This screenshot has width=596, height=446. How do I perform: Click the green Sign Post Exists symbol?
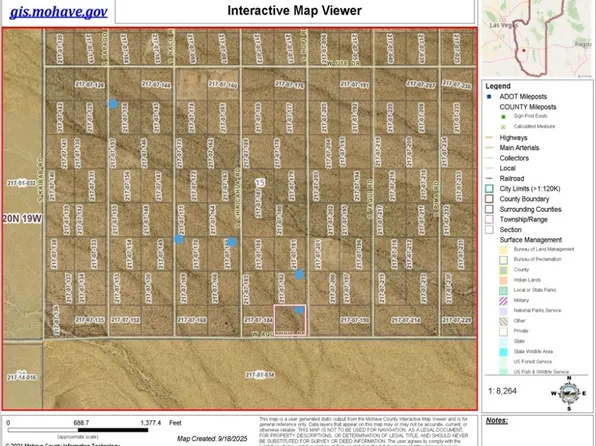(x=503, y=117)
